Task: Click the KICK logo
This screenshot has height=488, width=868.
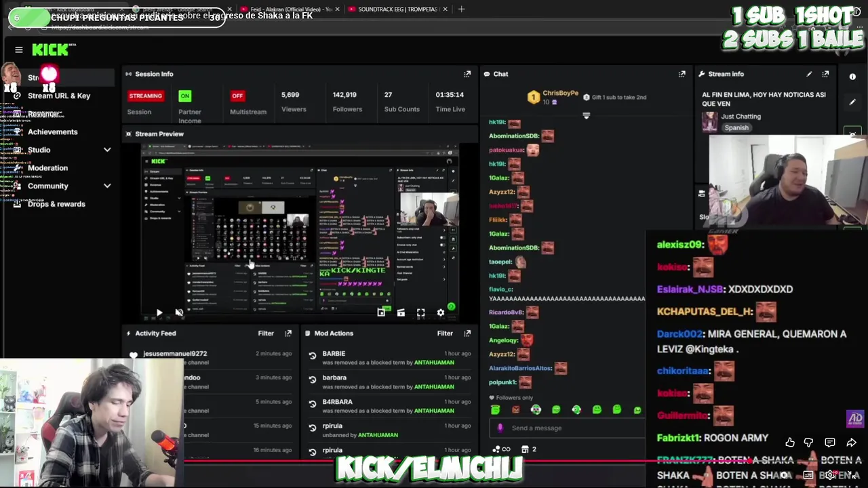Action: pos(51,49)
